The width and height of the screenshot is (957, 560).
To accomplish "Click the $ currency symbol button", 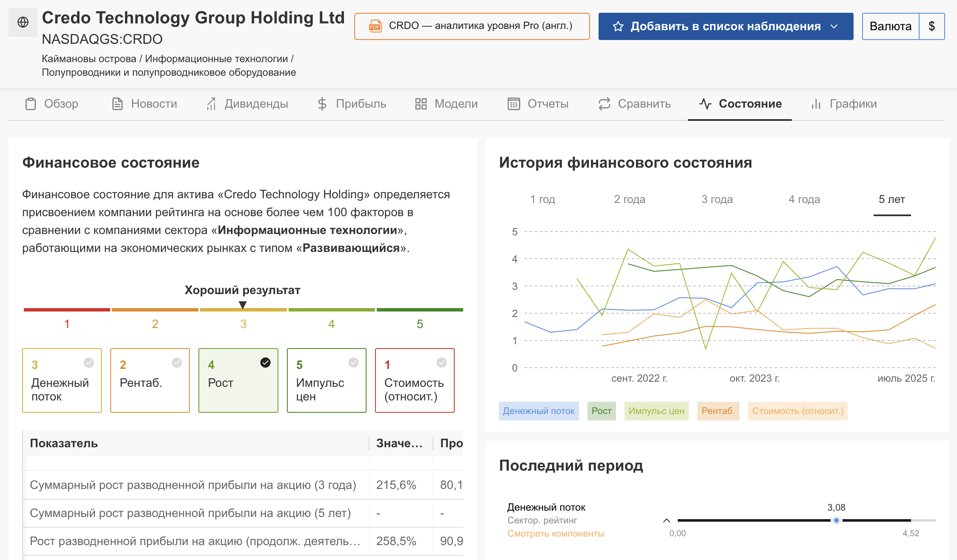I will point(932,26).
